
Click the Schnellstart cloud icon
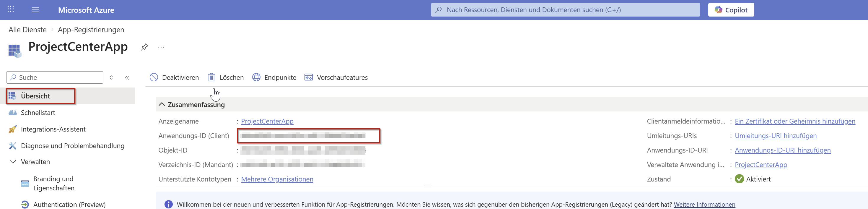(12, 113)
